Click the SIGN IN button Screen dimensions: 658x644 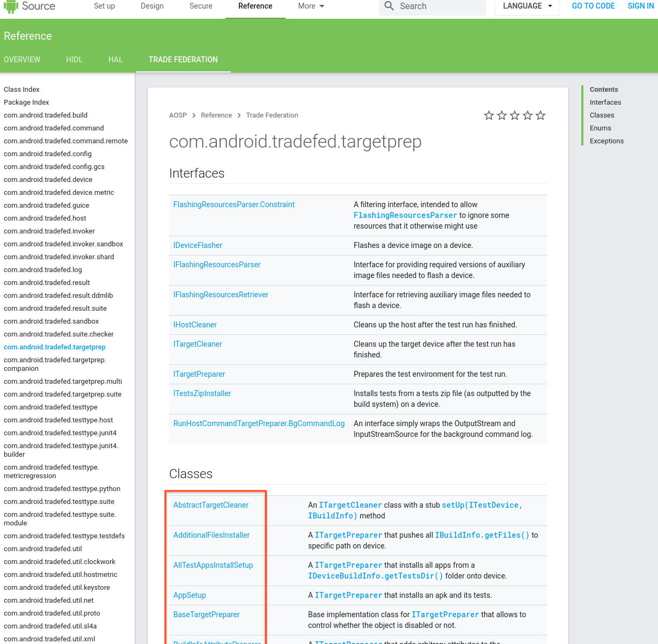(x=640, y=6)
